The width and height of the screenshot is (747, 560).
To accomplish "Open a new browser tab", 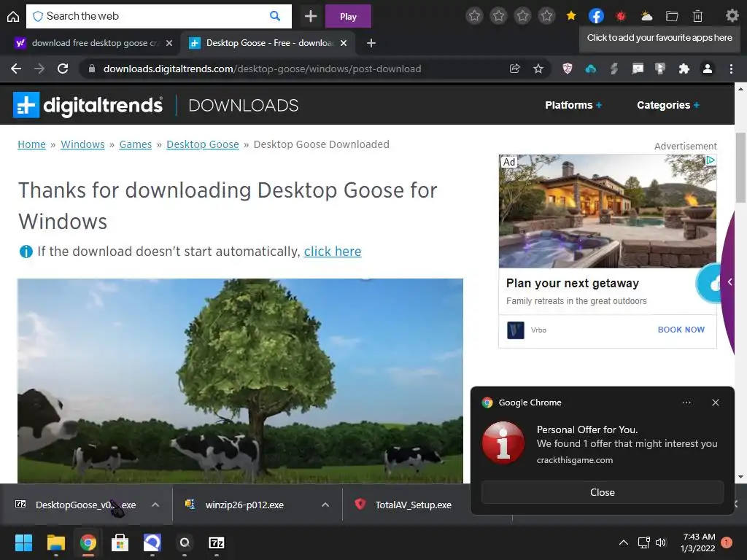I will coord(371,43).
